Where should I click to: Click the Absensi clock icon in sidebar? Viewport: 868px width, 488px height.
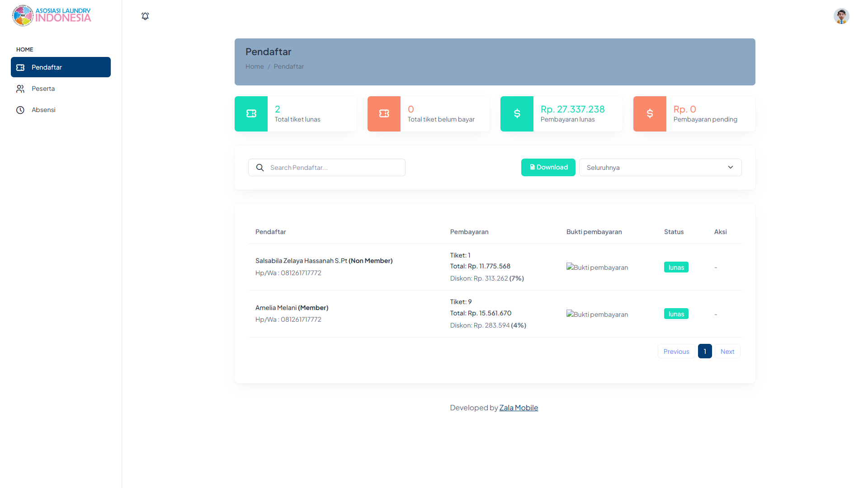[x=20, y=110]
